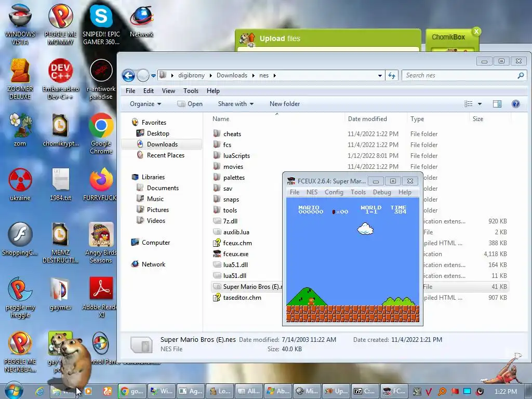Click the Windows Start orb
Viewport: 532px width, 399px height.
[x=14, y=391]
